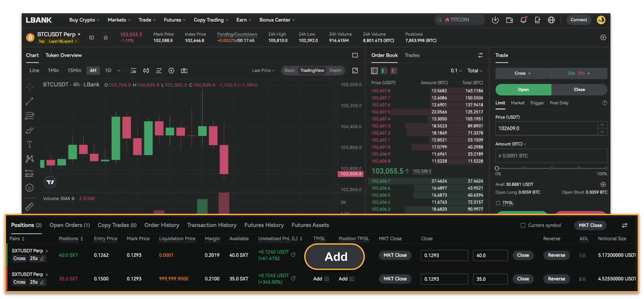
Task: Click the Connect button
Action: pyautogui.click(x=579, y=20)
